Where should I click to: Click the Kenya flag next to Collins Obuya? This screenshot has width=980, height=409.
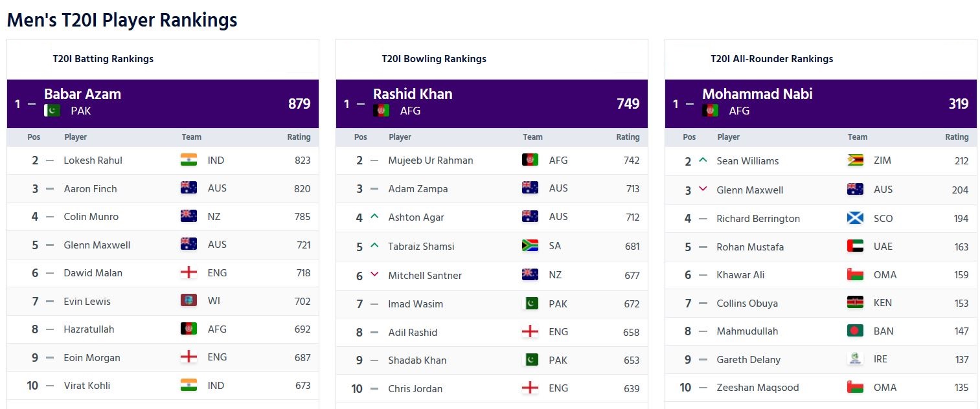pyautogui.click(x=855, y=303)
